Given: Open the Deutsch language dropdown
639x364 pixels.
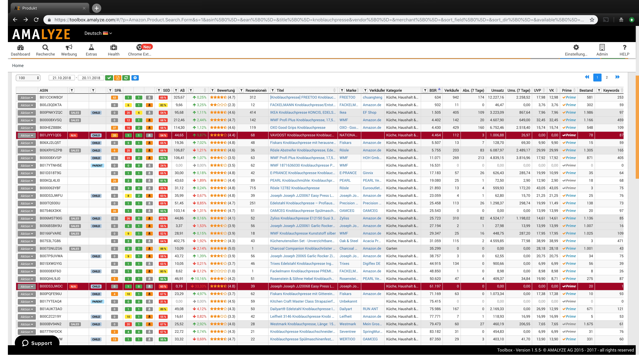Looking at the screenshot, I should click(x=98, y=33).
